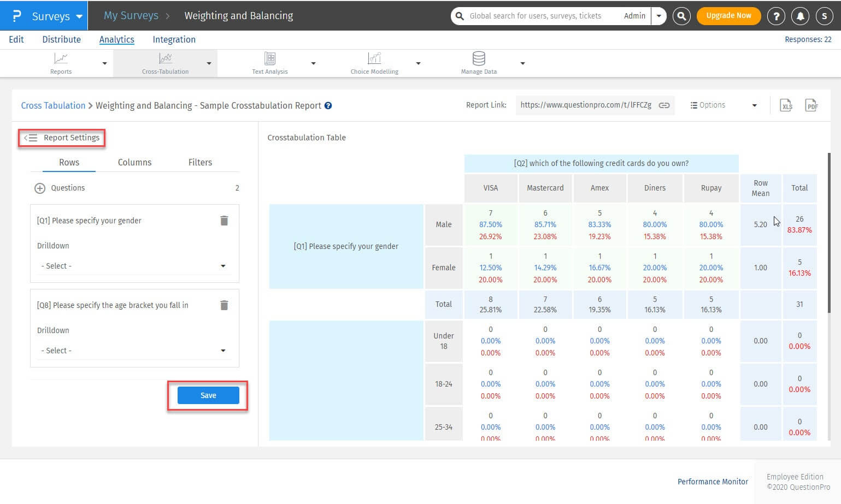Image resolution: width=841 pixels, height=504 pixels.
Task: Remove the Q8 age bracket question
Action: pyautogui.click(x=224, y=305)
